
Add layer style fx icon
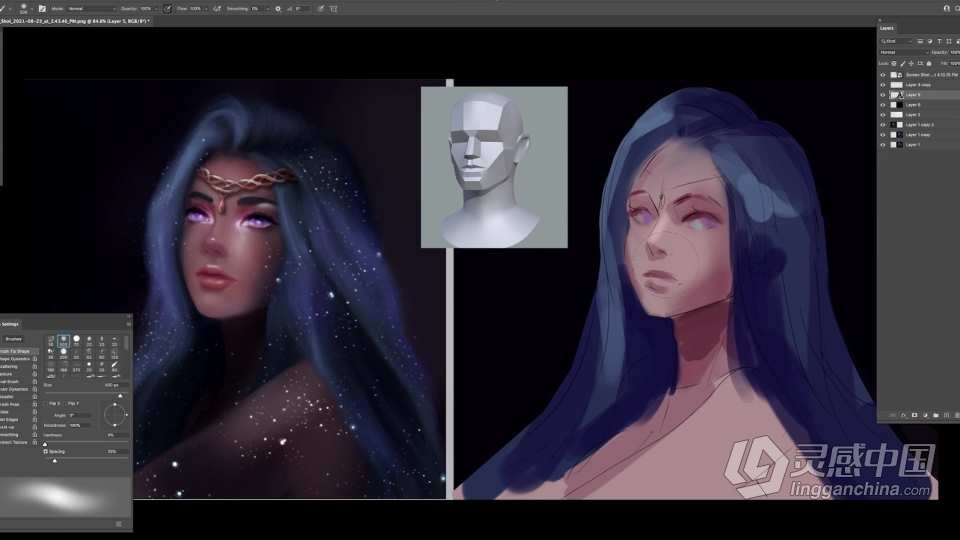coord(904,415)
